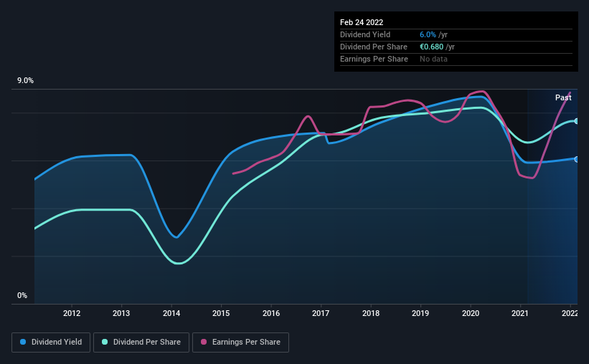Click the Dividend Yield row label in tooltip

(x=365, y=34)
